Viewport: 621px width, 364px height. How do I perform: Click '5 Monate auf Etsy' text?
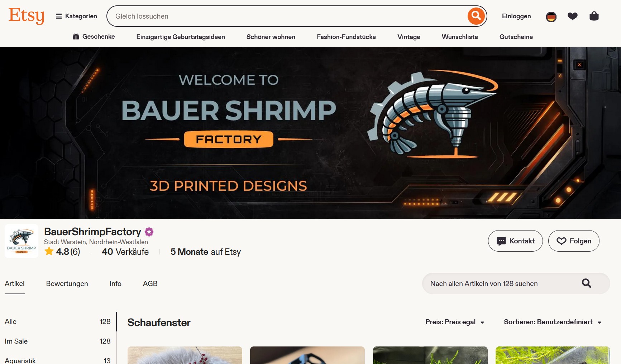(x=206, y=252)
